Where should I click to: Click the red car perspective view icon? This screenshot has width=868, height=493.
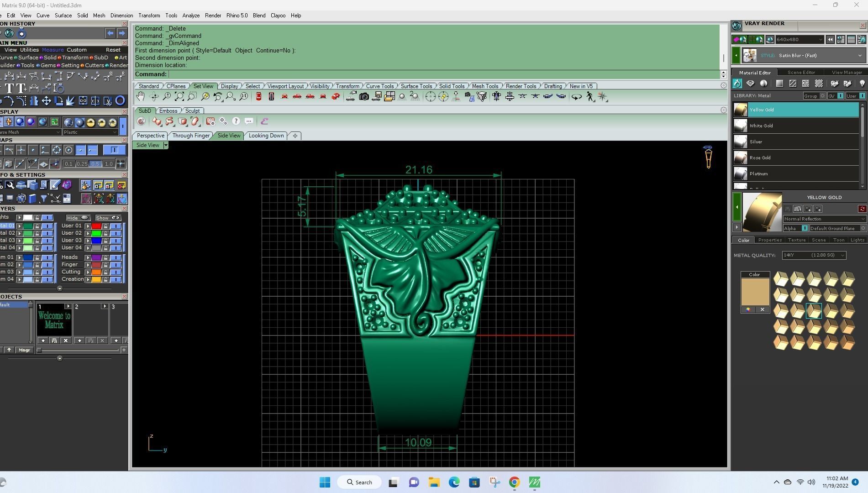(336, 96)
